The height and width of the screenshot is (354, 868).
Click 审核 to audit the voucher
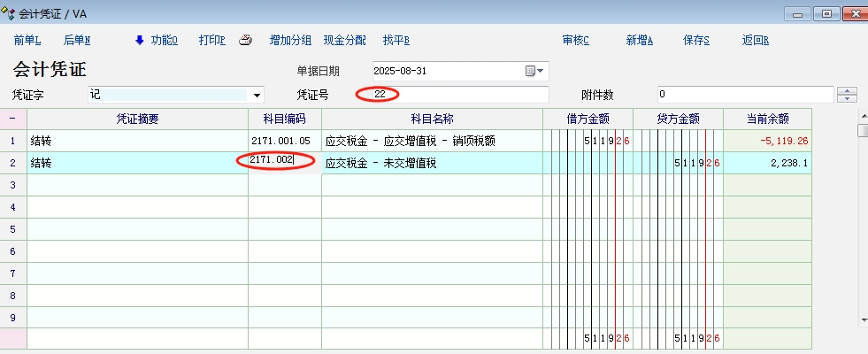tap(575, 40)
